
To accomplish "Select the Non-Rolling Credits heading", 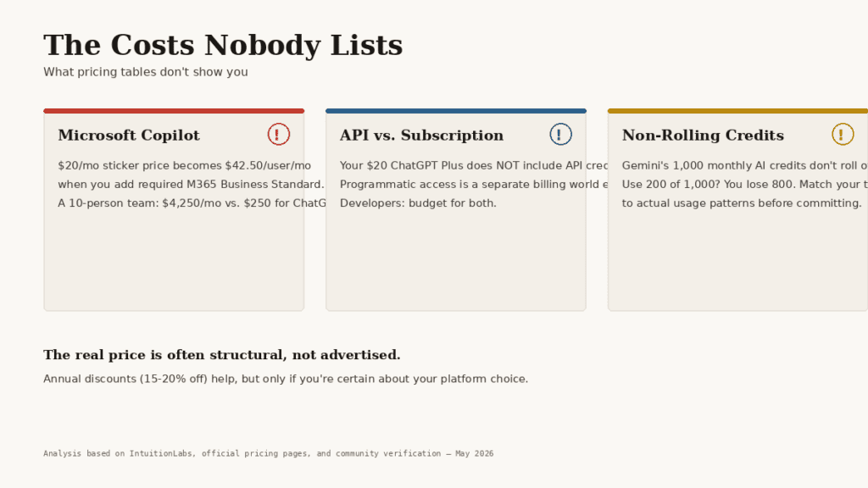I will pyautogui.click(x=703, y=136).
